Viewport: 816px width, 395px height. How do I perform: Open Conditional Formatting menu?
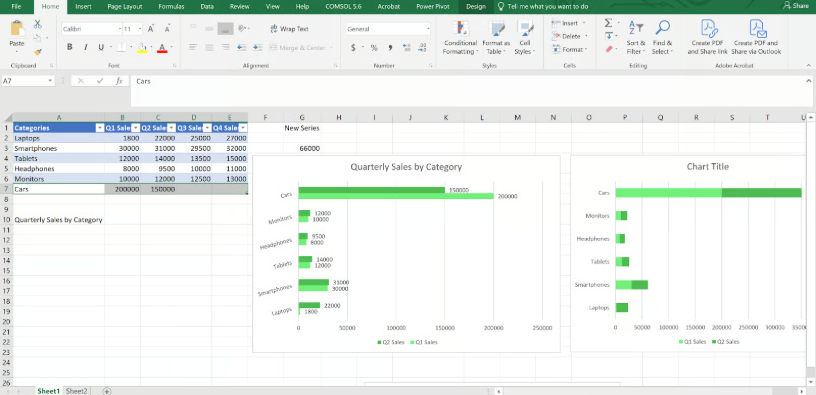click(x=460, y=38)
